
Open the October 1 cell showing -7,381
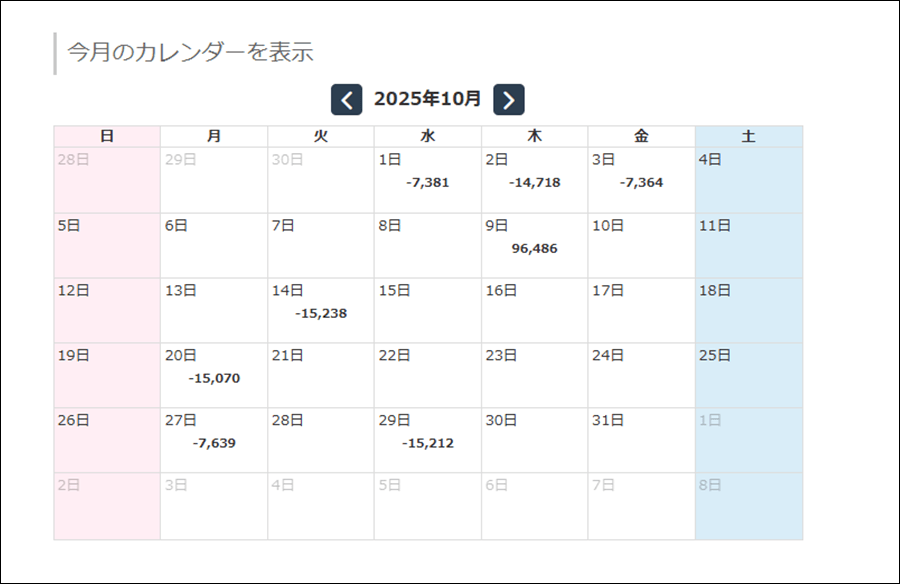click(427, 180)
